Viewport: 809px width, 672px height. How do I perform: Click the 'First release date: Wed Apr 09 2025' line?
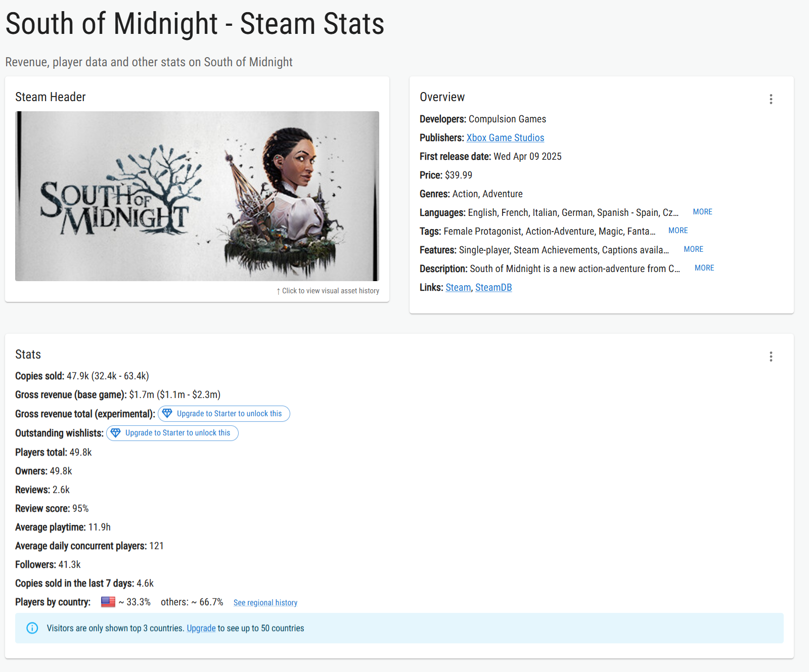click(x=490, y=156)
